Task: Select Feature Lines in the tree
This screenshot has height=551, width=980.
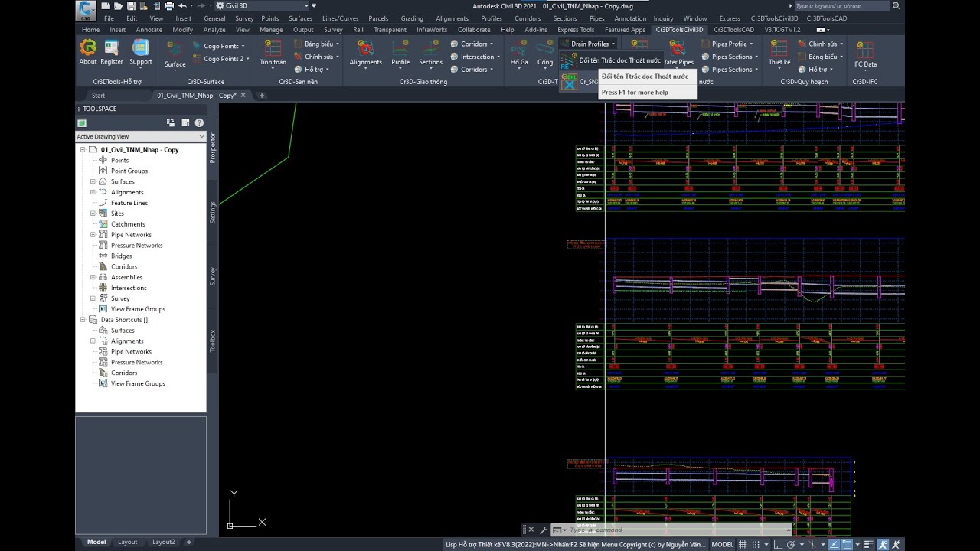Action: [x=129, y=203]
